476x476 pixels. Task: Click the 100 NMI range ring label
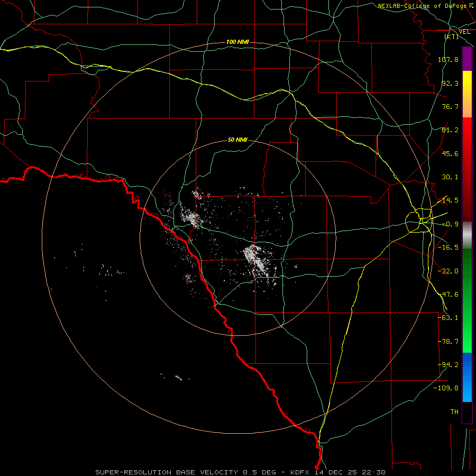237,42
